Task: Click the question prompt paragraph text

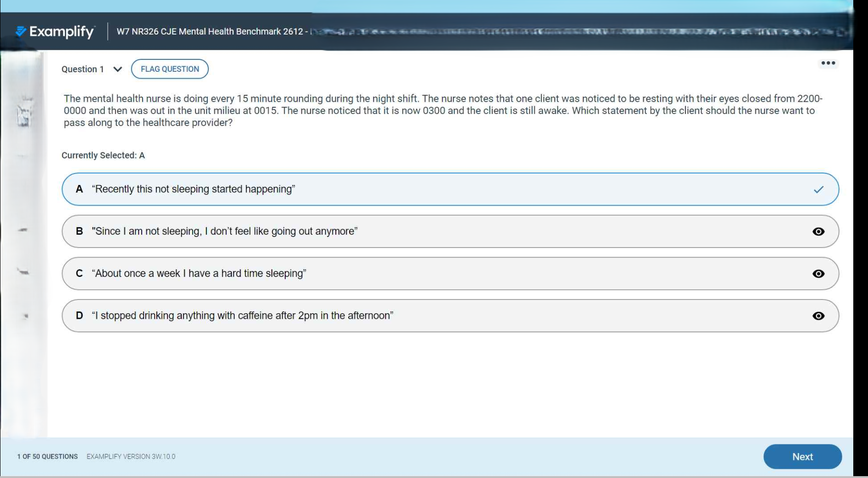Action: click(x=442, y=111)
